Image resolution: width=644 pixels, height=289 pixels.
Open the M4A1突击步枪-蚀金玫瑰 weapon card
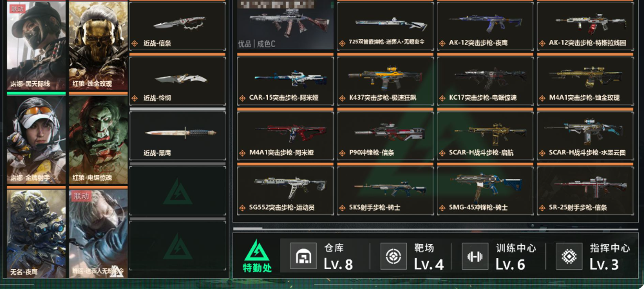[585, 81]
